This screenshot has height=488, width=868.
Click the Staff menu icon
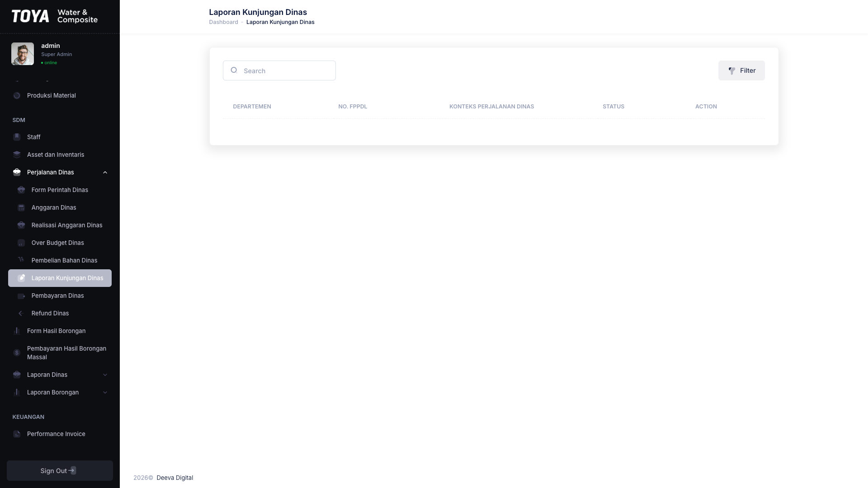click(17, 137)
